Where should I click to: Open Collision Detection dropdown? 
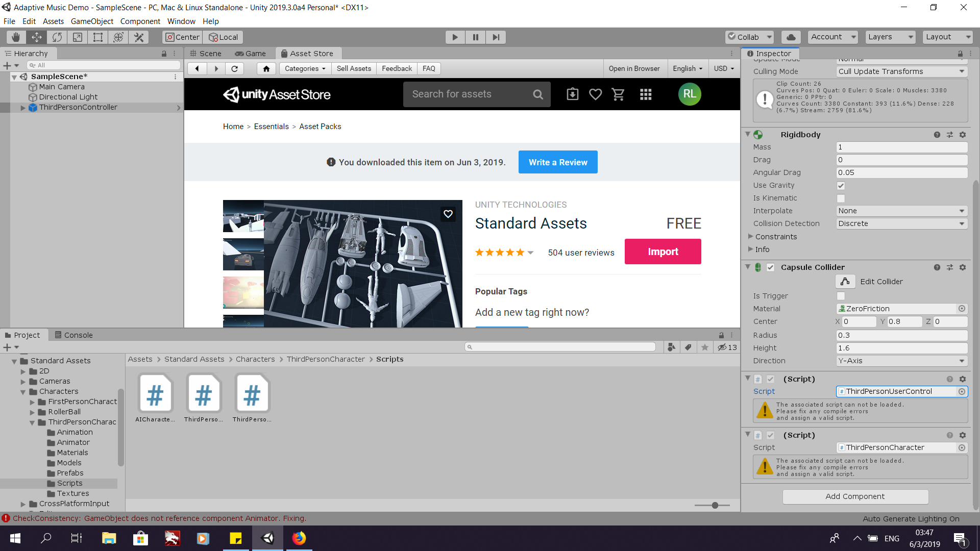pyautogui.click(x=902, y=223)
